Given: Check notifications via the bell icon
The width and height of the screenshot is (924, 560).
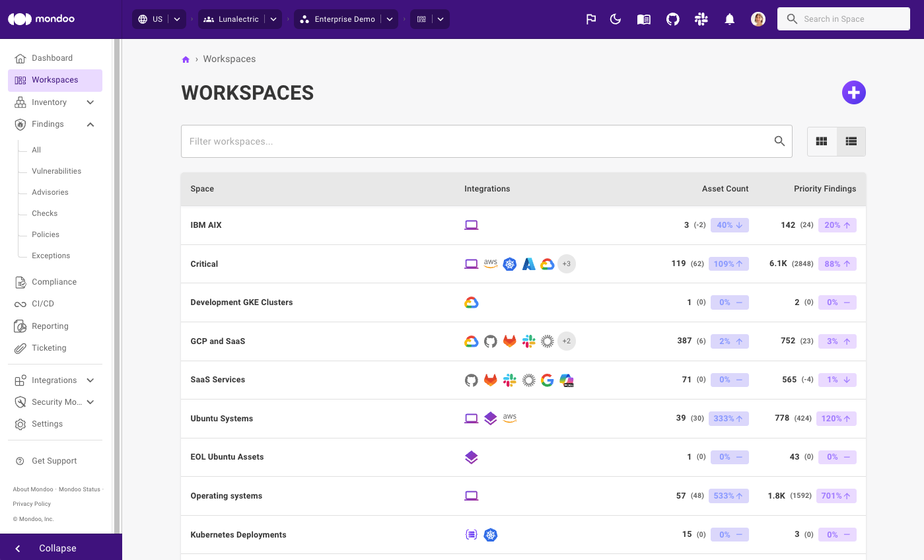Looking at the screenshot, I should tap(729, 18).
